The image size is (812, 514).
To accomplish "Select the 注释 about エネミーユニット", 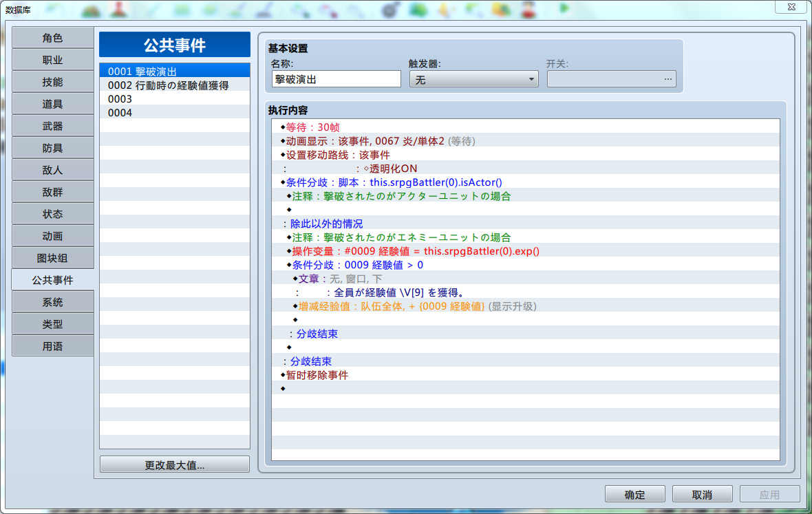I will tap(526, 237).
